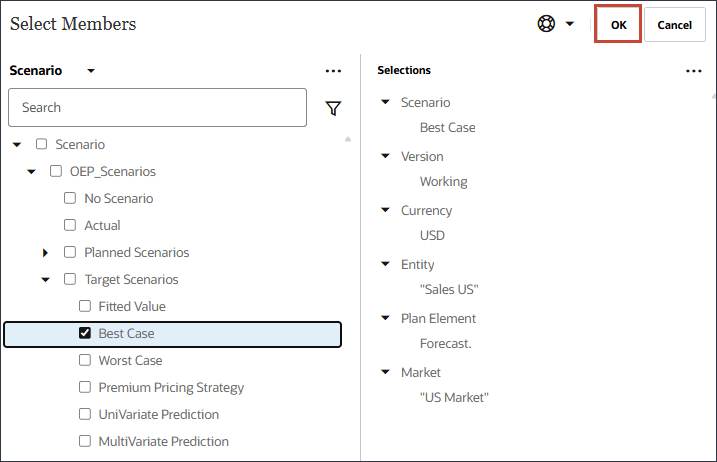Tick the Actual scenario checkbox

70,225
